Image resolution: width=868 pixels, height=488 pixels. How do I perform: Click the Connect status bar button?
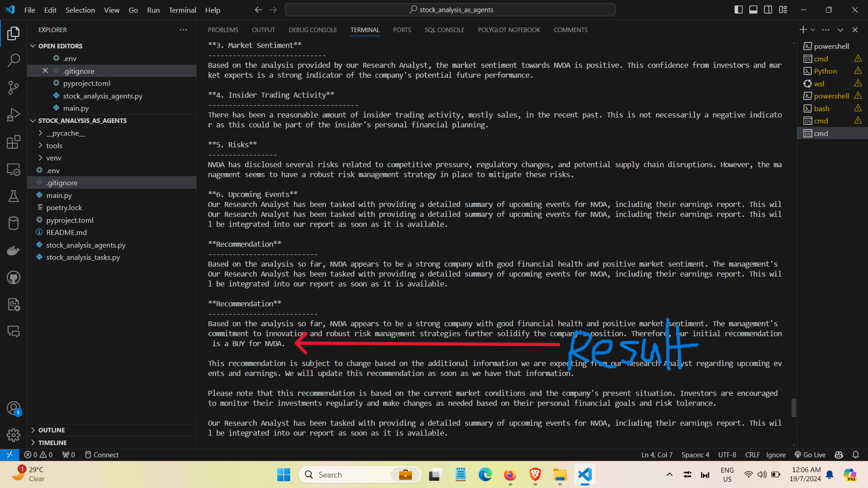pos(102,455)
